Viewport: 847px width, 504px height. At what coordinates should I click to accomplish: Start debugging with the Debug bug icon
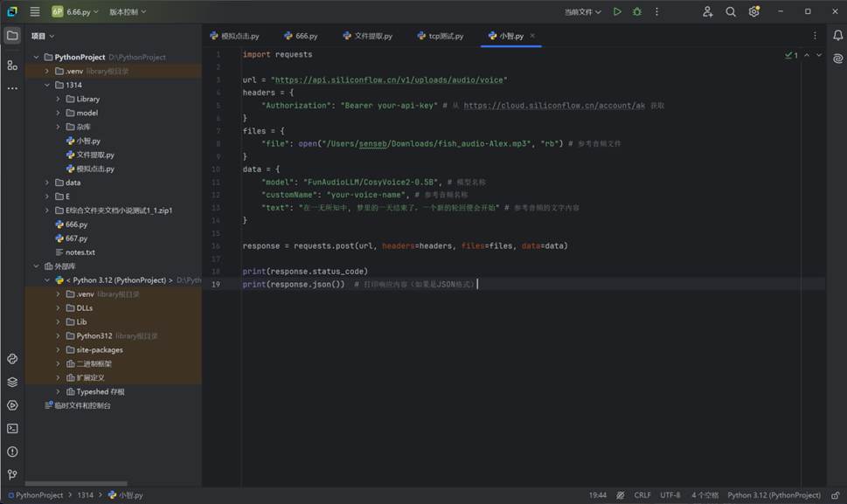click(x=637, y=12)
